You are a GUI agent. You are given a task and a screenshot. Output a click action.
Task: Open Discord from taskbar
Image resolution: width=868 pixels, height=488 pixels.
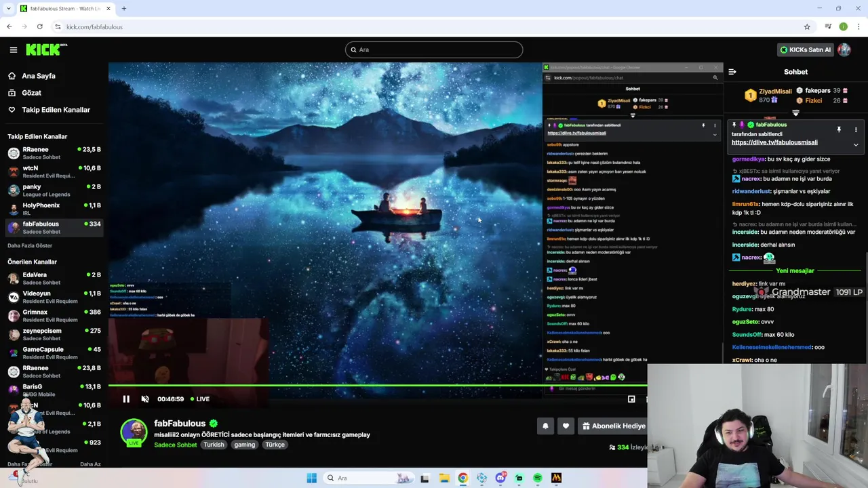point(500,478)
